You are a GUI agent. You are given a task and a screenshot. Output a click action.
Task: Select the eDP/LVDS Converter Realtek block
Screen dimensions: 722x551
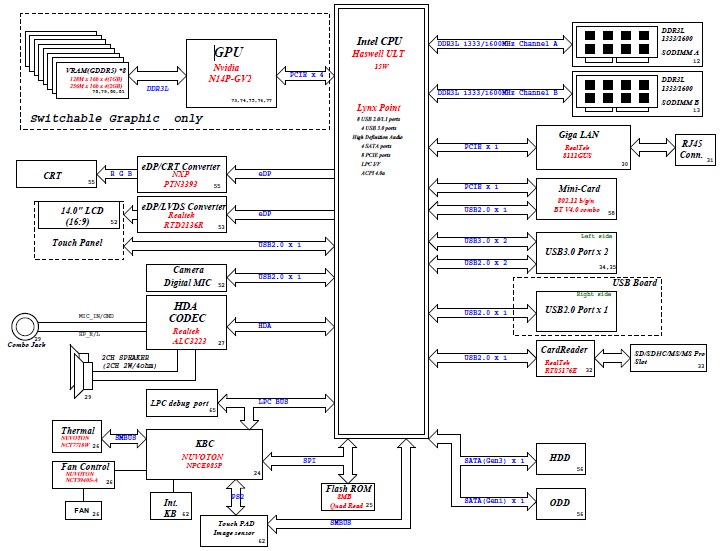pyautogui.click(x=182, y=215)
